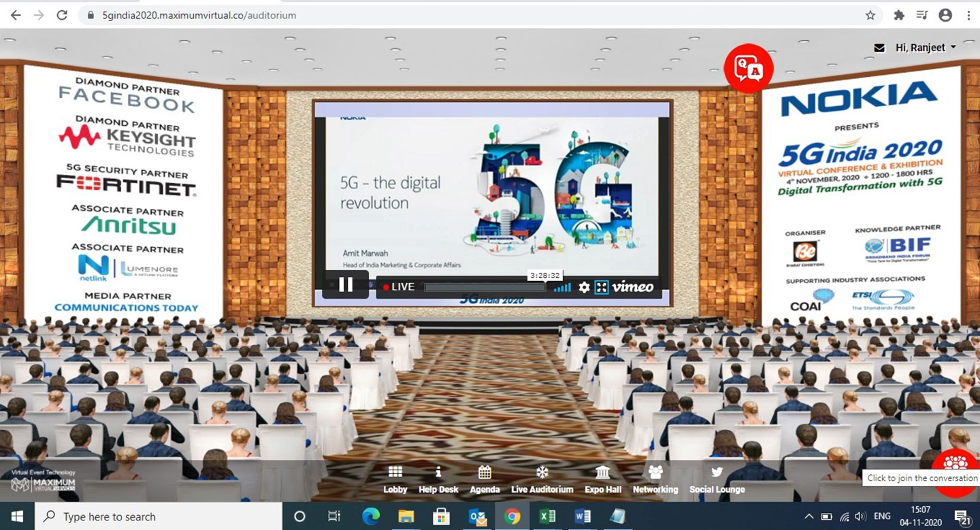Bookmark this page with the star
The image size is (980, 530).
pyautogui.click(x=870, y=15)
